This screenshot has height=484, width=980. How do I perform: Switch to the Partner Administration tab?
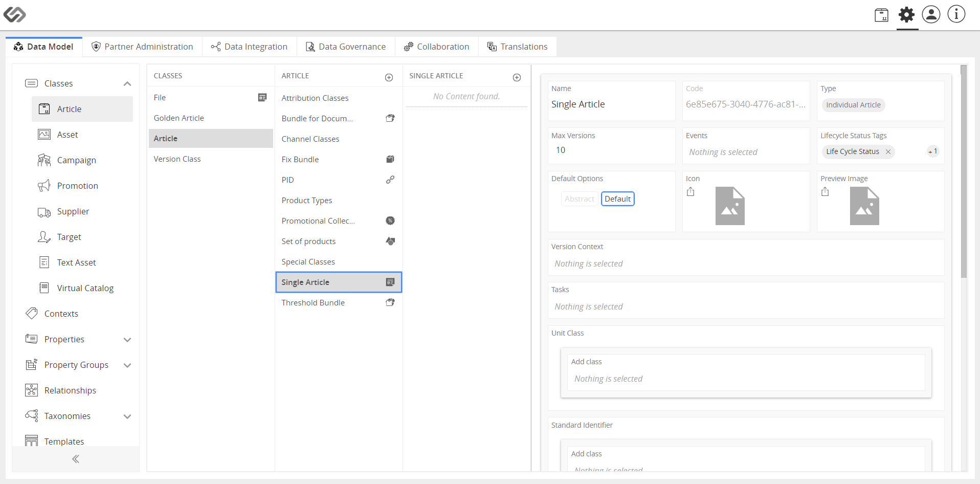[142, 47]
